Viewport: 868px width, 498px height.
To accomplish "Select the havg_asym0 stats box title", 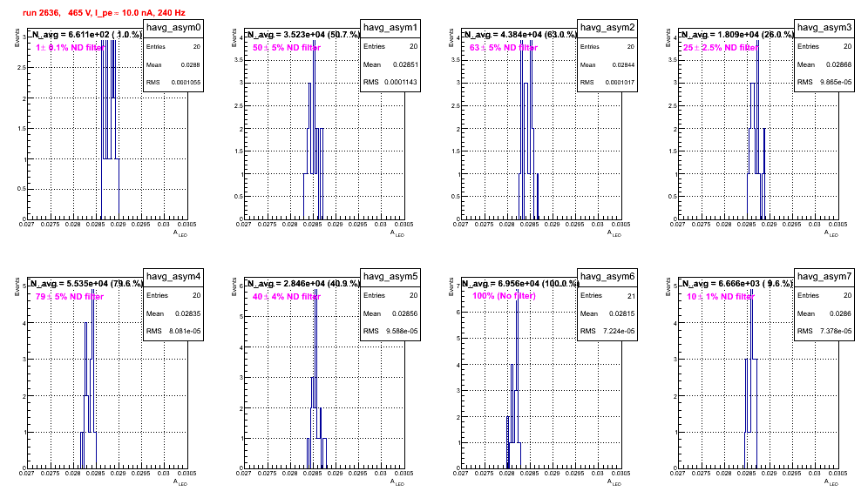I will 173,28.
